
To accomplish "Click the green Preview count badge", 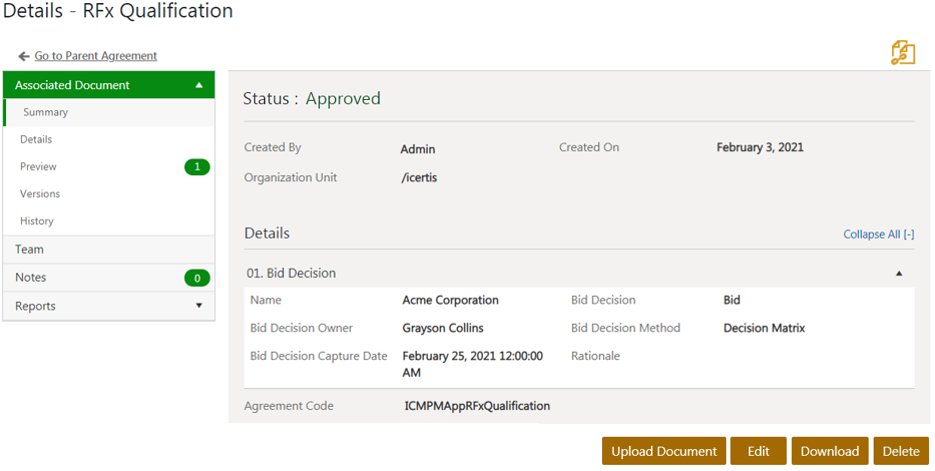I will click(197, 167).
